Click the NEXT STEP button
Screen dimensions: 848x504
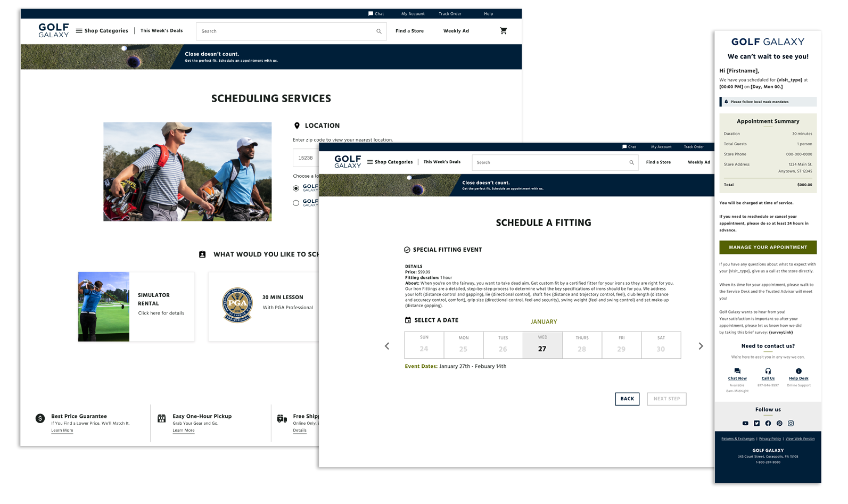[666, 399]
